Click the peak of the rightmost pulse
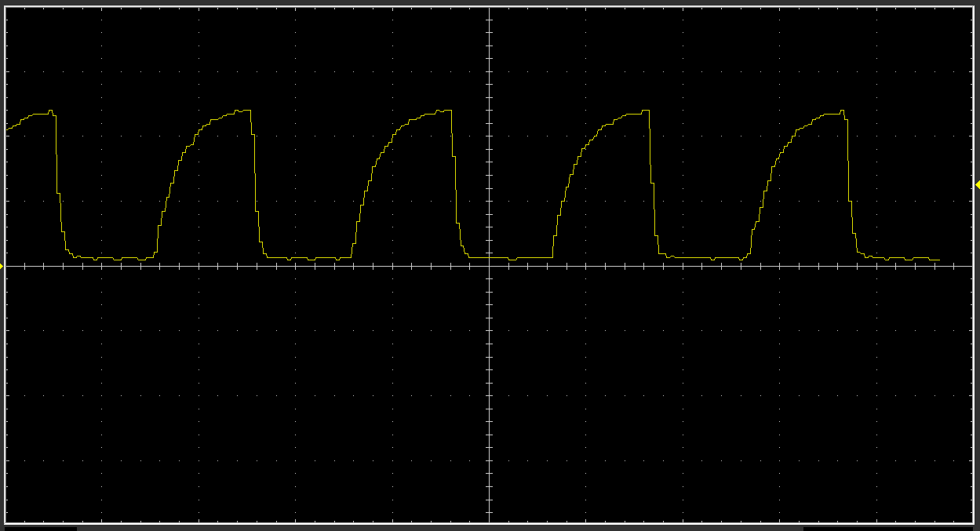 842,111
